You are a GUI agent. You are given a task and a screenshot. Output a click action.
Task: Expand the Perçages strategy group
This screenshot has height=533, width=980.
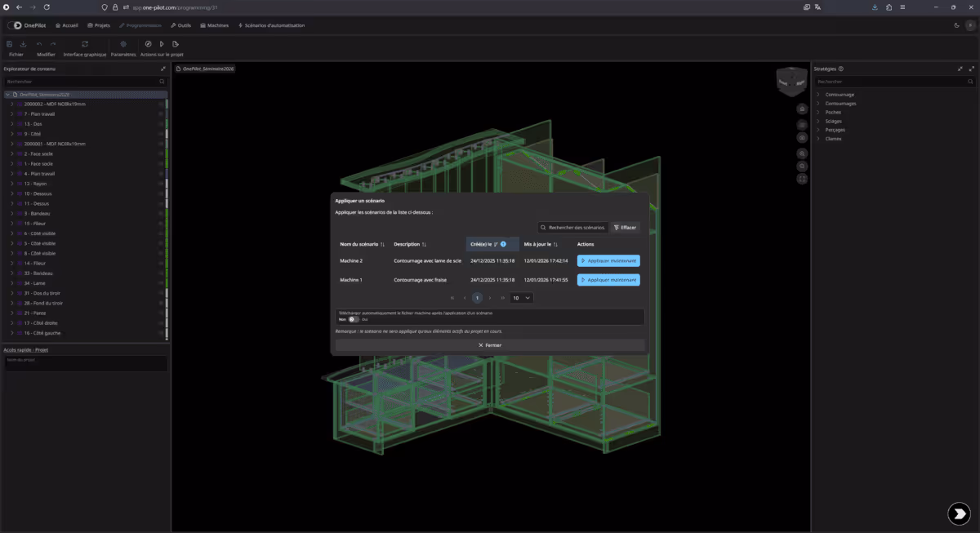pos(818,130)
